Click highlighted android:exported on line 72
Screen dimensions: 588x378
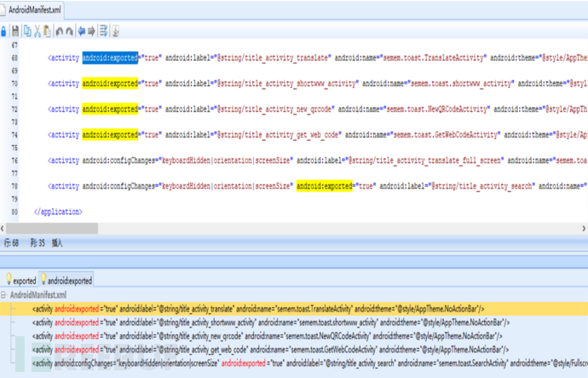[110, 109]
